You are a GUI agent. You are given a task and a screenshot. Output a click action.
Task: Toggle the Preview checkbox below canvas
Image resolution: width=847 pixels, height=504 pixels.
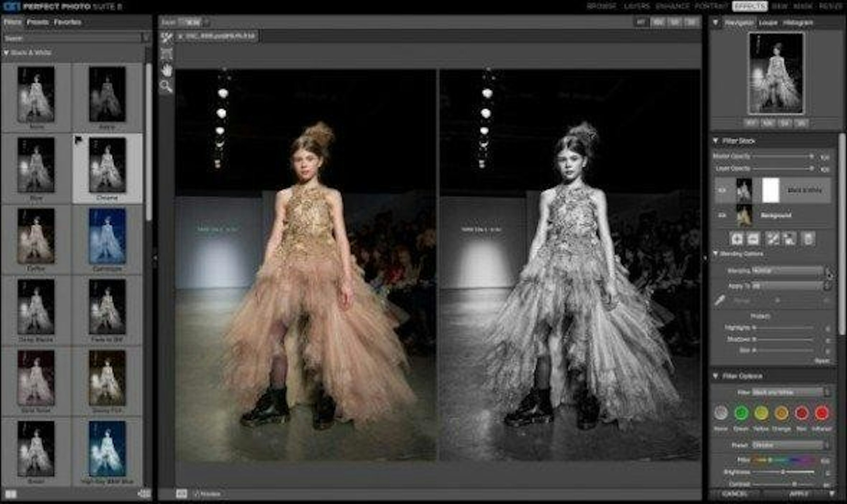[x=198, y=494]
